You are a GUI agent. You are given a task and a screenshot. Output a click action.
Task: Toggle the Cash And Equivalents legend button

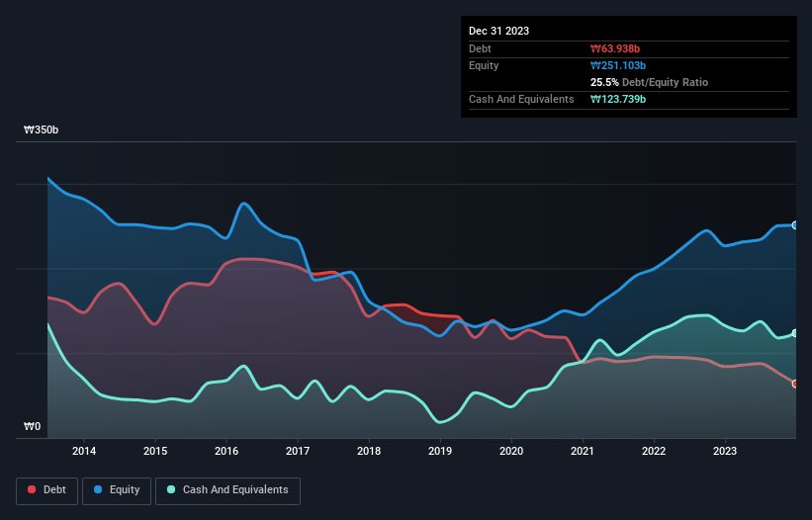[227, 490]
